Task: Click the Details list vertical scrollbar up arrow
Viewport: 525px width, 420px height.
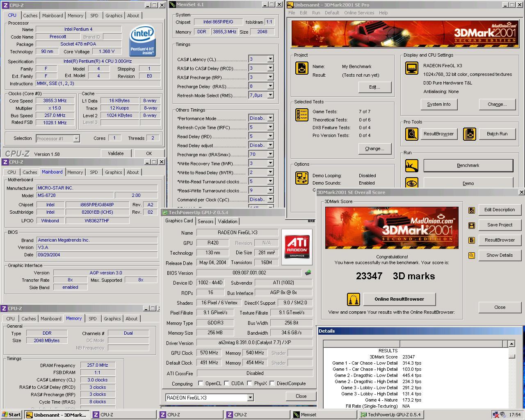Action: pos(511,344)
